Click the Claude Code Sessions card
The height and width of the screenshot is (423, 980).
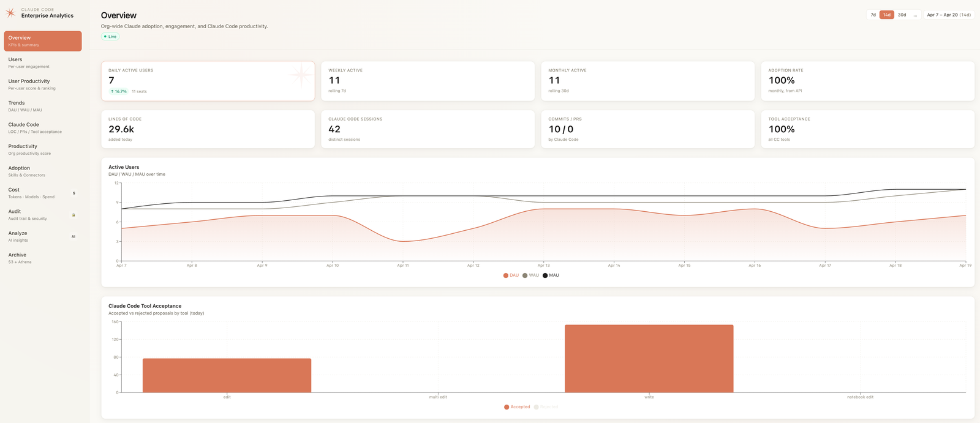click(428, 129)
